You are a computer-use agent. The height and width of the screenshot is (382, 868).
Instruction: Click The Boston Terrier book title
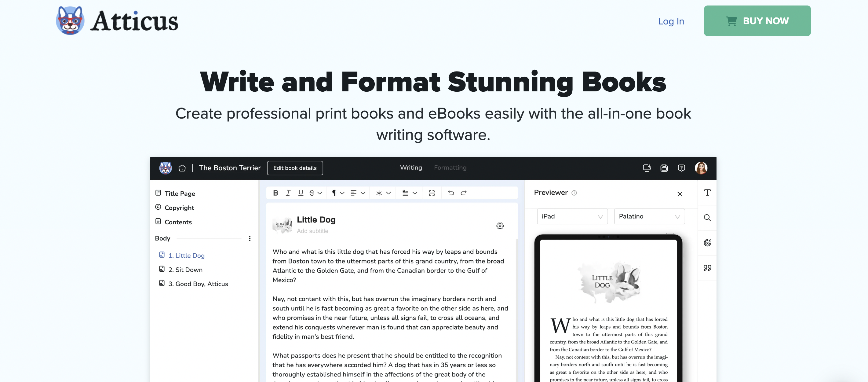[x=230, y=168]
